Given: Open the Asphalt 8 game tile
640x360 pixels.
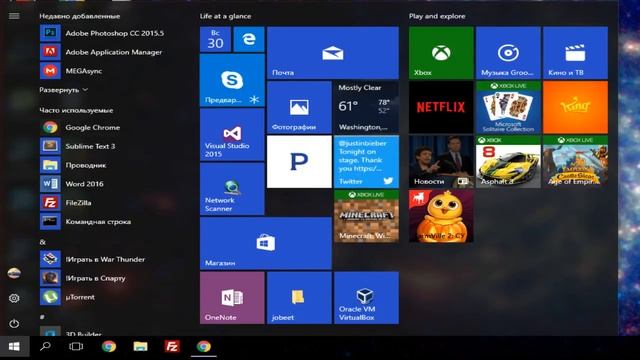Looking at the screenshot, I should [508, 162].
